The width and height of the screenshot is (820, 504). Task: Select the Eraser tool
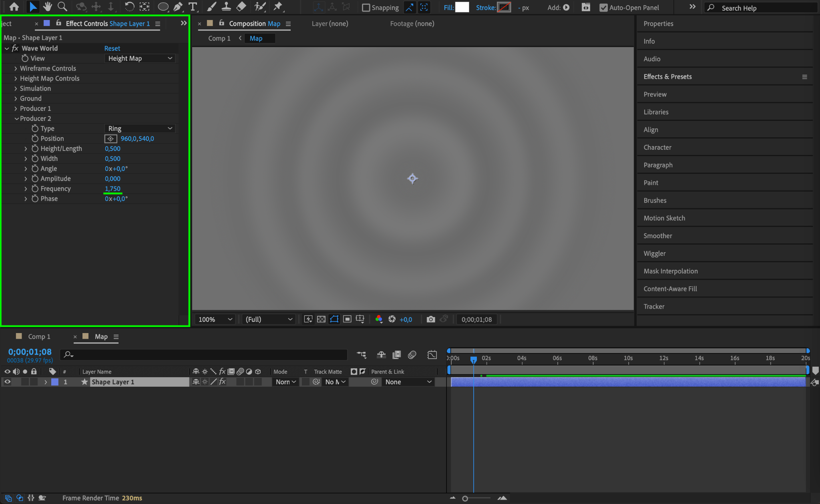pos(241,7)
